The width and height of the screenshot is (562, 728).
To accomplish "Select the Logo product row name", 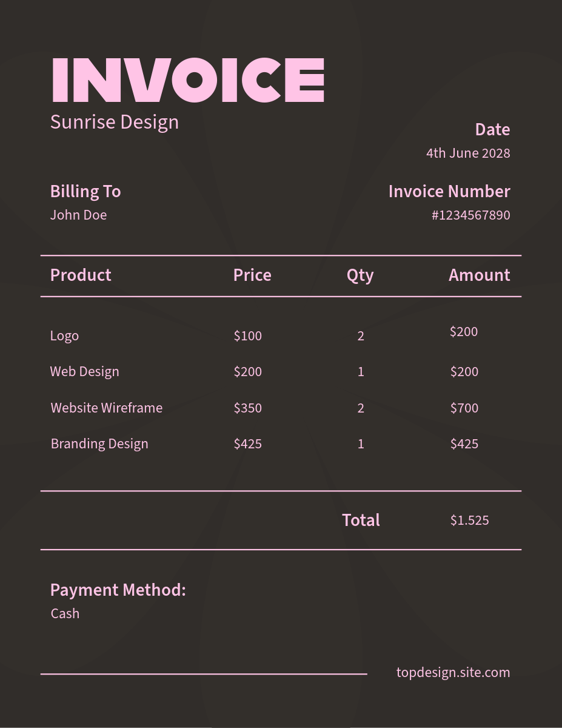I will [64, 335].
